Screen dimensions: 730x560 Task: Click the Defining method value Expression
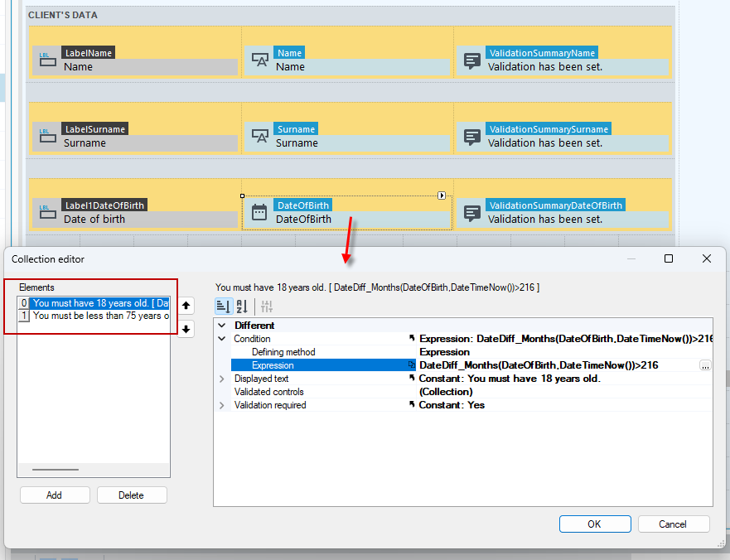445,352
